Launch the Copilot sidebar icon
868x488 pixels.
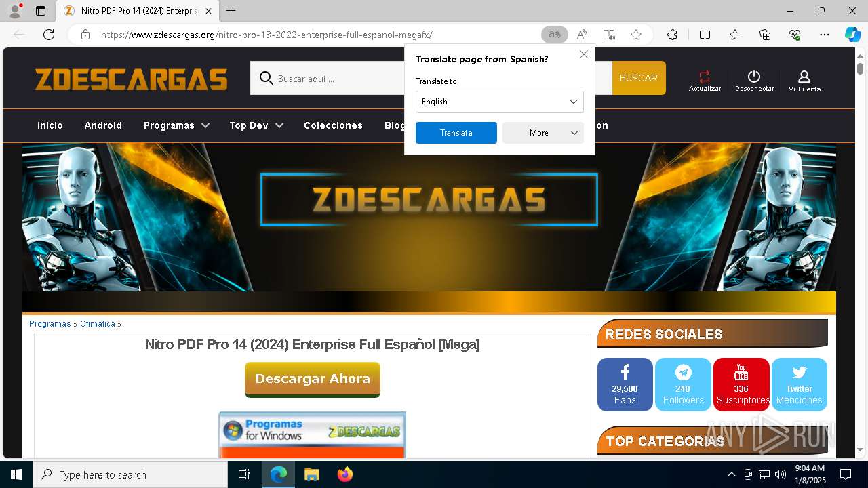(852, 35)
